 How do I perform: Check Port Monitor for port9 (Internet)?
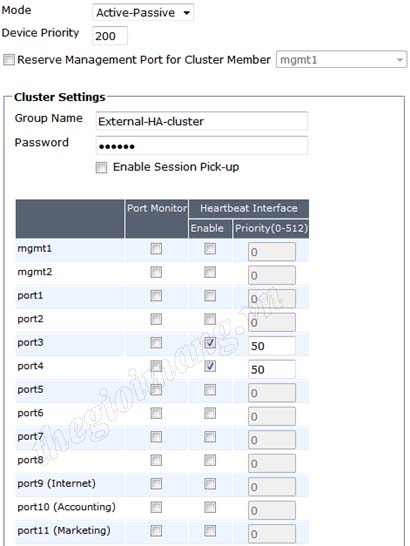point(156,483)
